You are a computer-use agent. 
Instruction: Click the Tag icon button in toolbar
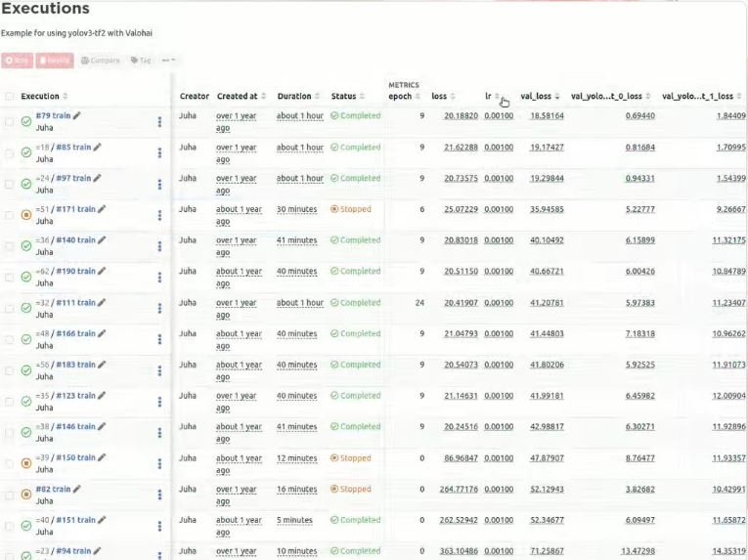coord(141,61)
